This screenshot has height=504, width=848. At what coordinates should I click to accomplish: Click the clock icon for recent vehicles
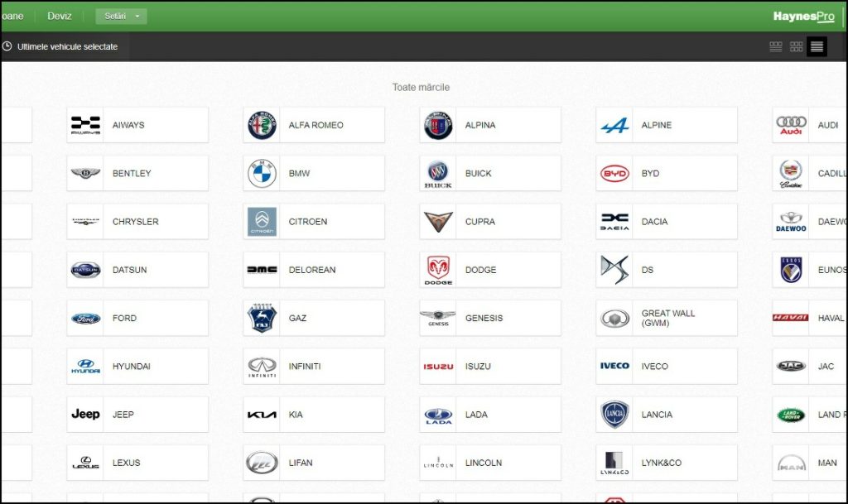click(7, 46)
